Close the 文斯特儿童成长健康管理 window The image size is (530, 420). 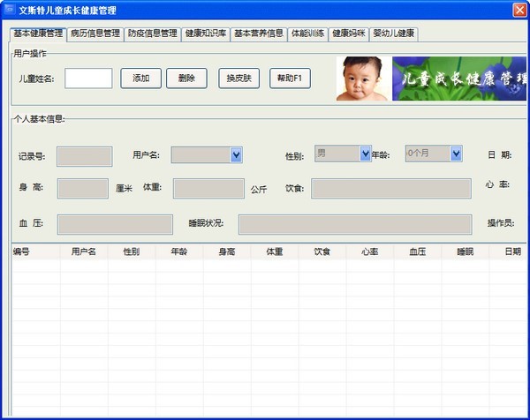click(x=519, y=10)
